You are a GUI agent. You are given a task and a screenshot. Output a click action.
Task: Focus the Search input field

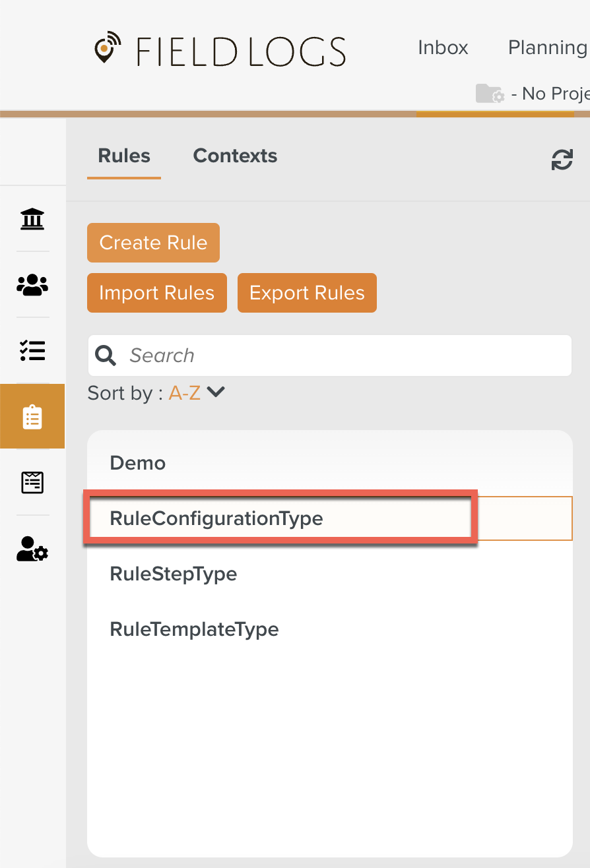343,356
